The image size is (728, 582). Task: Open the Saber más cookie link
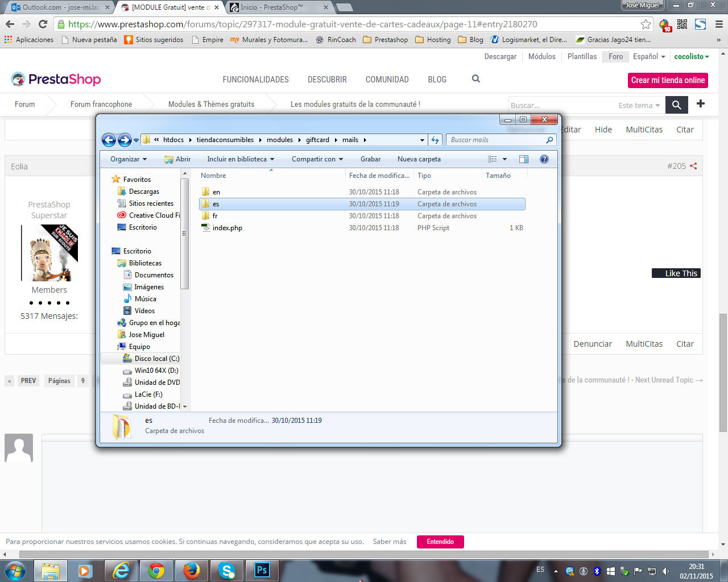390,542
